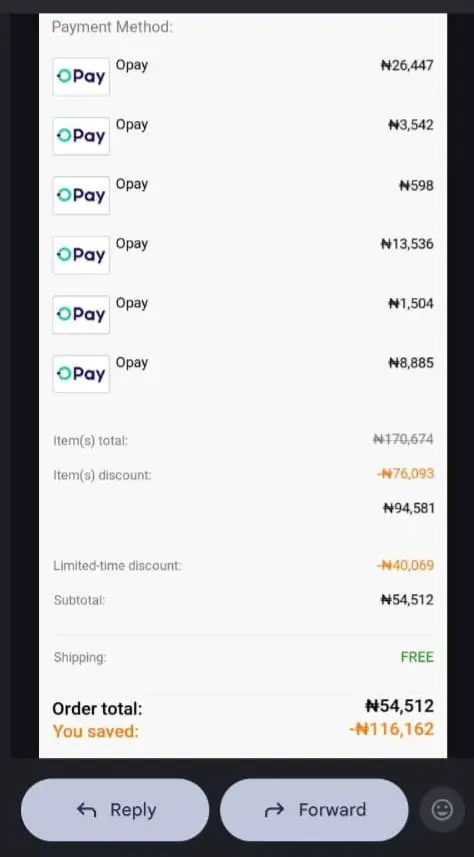Click the OPay logo beside ₦13,536
Screen dimensions: 474x857
[81, 255]
